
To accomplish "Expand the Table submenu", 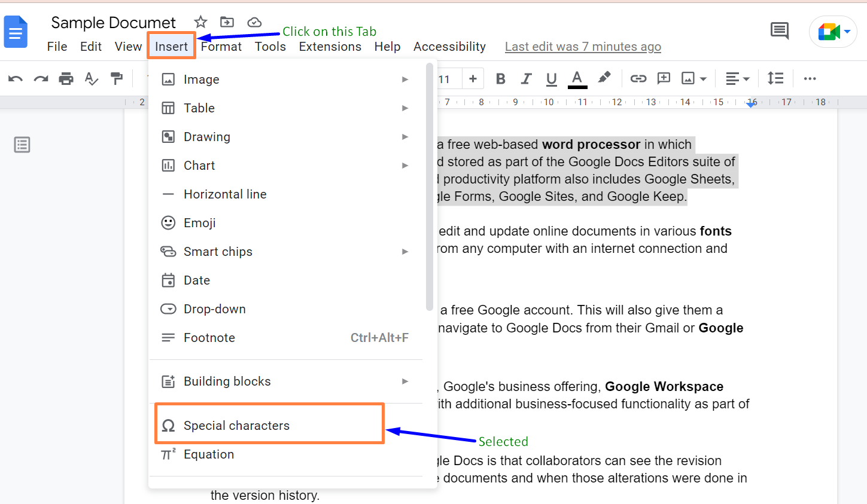I will [x=286, y=108].
